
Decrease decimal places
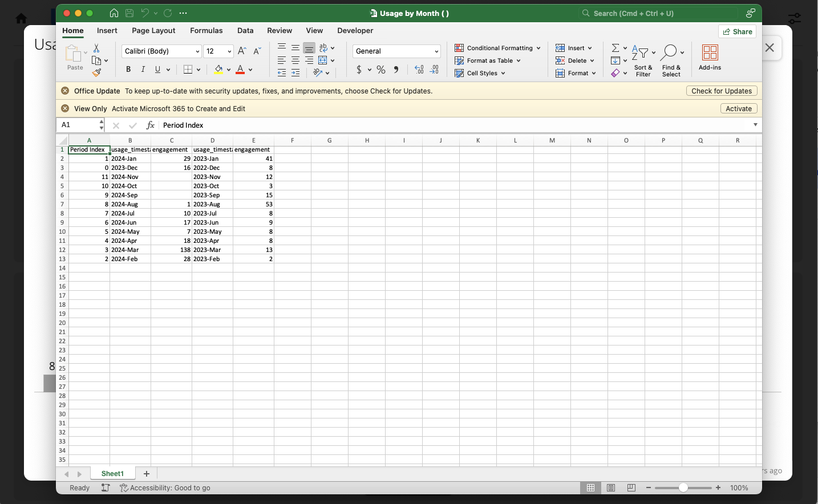point(434,70)
